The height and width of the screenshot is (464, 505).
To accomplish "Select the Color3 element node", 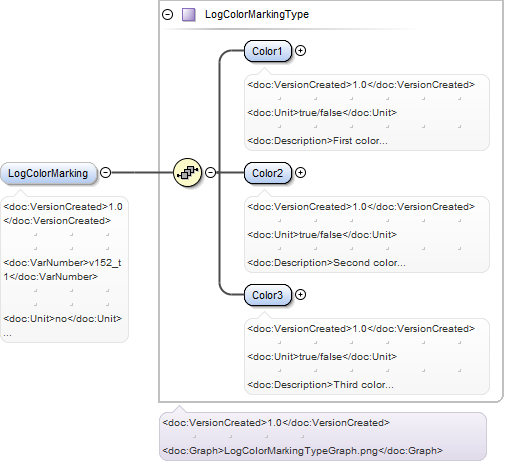I will 268,295.
